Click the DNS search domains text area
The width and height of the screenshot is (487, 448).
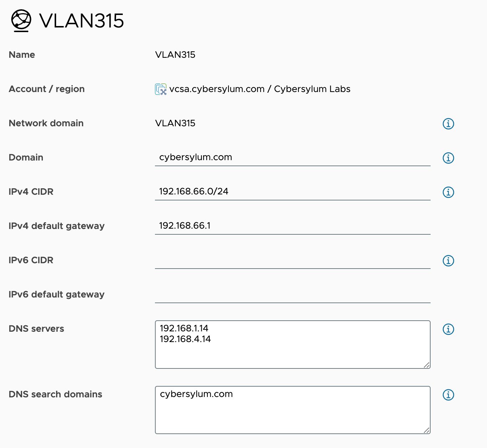click(292, 410)
